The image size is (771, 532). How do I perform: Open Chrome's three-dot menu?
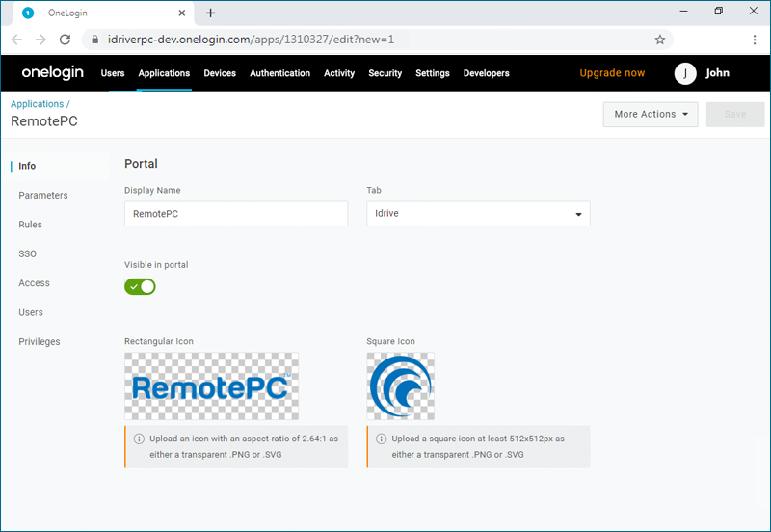click(755, 40)
